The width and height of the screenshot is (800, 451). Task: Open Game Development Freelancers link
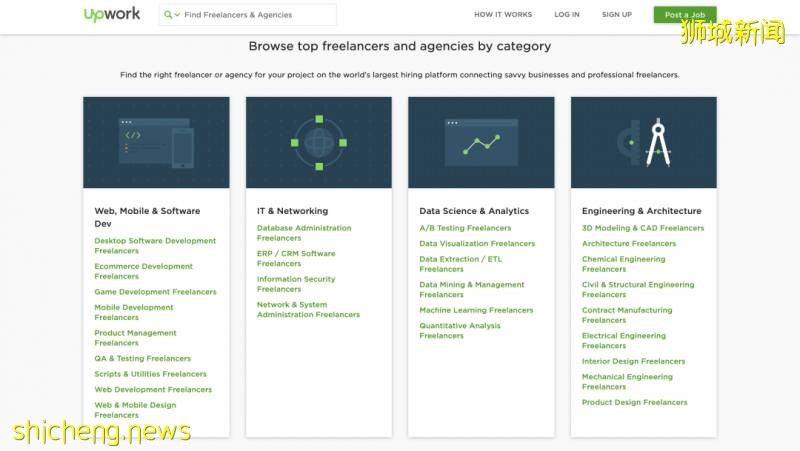pos(155,292)
